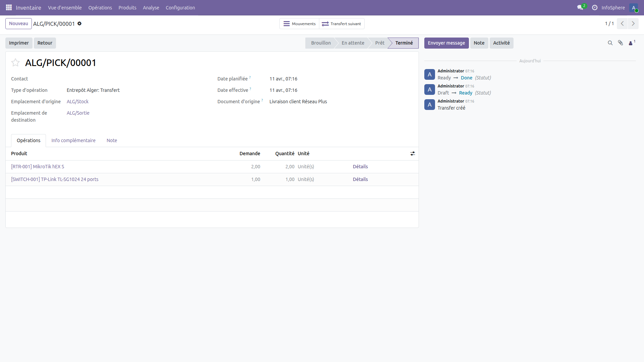Switch status to Prêt in the pipeline
Image resolution: width=644 pixels, height=362 pixels.
pyautogui.click(x=379, y=43)
